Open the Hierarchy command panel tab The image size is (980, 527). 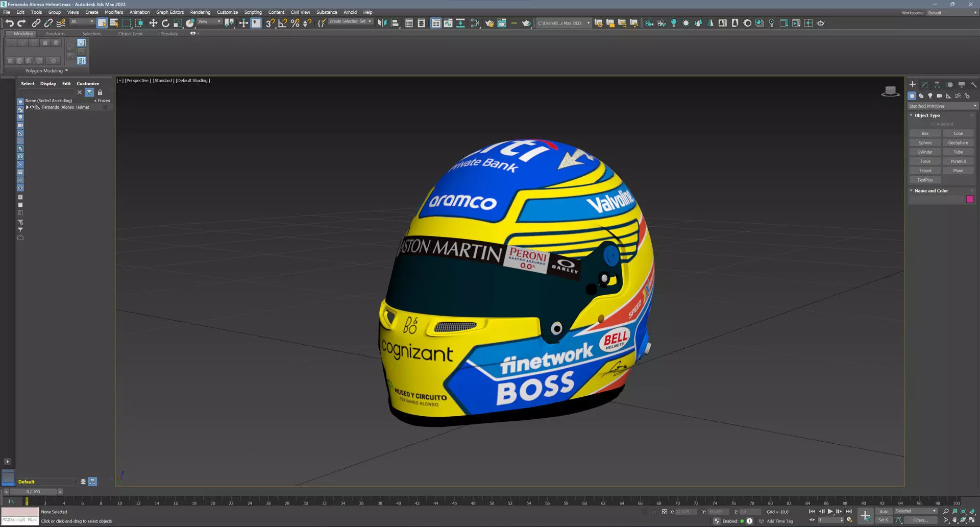click(x=937, y=85)
